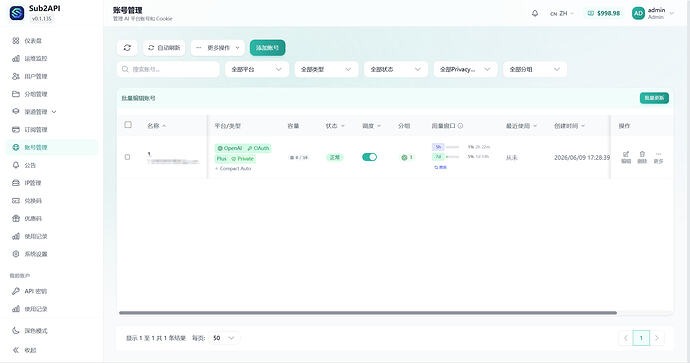
Task: Open 运维监控 in sidebar
Action: pos(52,58)
